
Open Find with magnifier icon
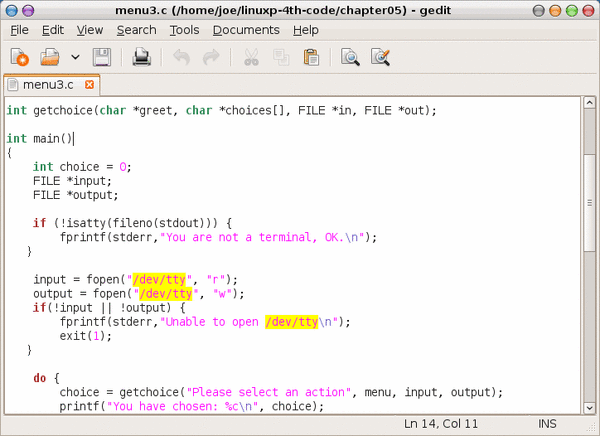[x=350, y=57]
